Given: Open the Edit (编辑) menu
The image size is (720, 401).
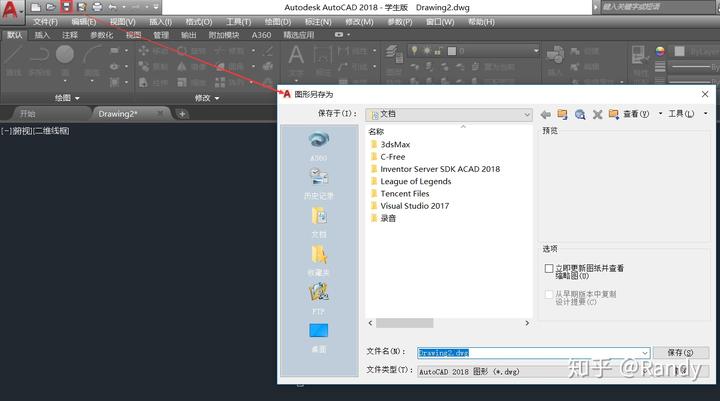Looking at the screenshot, I should [x=84, y=22].
